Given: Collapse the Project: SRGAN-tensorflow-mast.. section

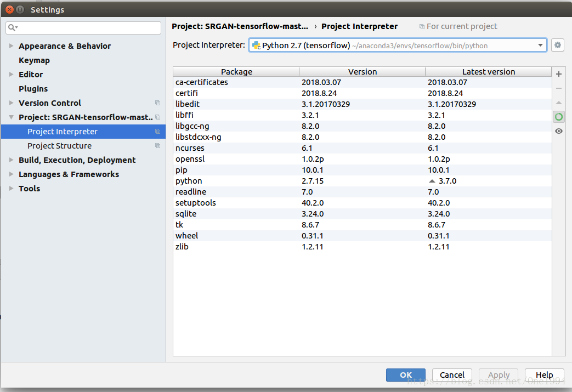Looking at the screenshot, I should (11, 117).
